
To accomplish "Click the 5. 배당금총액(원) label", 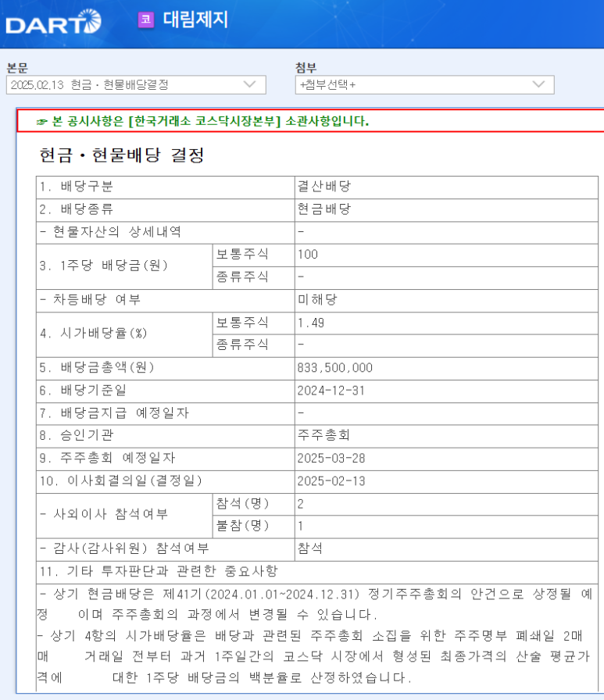I will point(97,367).
